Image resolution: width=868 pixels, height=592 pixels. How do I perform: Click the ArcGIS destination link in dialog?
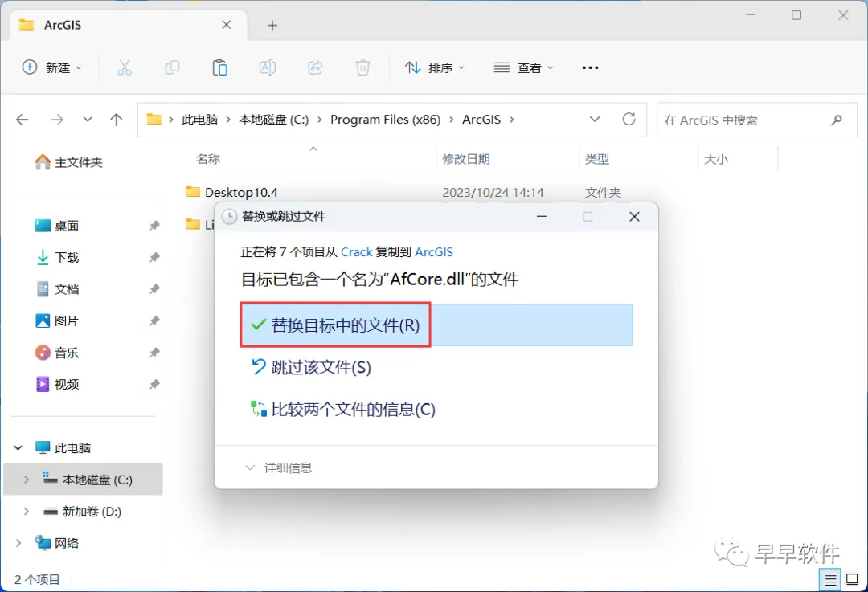click(434, 252)
